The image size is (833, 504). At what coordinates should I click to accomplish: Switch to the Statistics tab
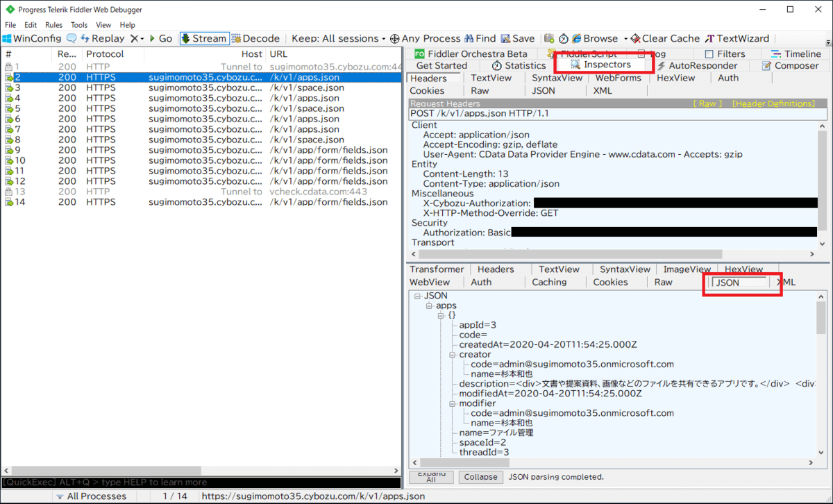[519, 65]
